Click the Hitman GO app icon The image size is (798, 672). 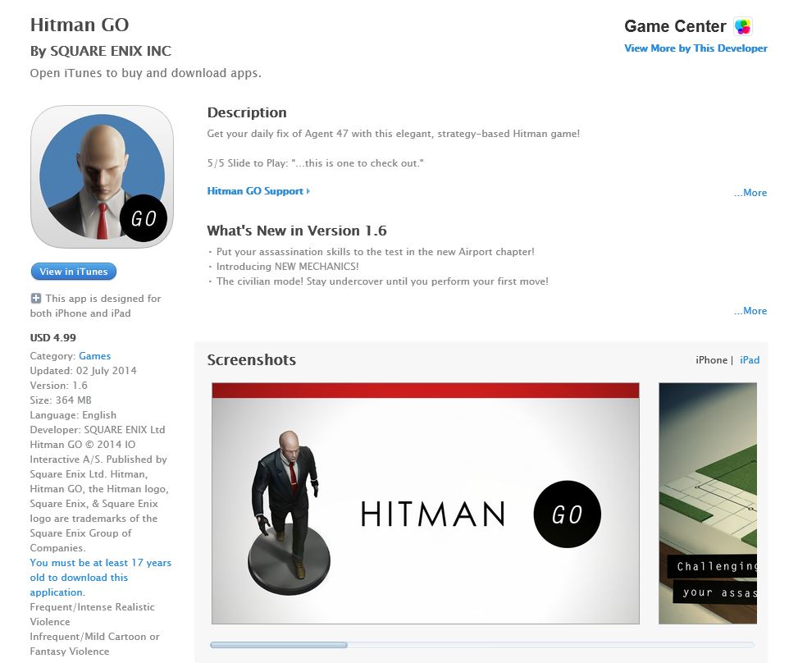pyautogui.click(x=102, y=176)
